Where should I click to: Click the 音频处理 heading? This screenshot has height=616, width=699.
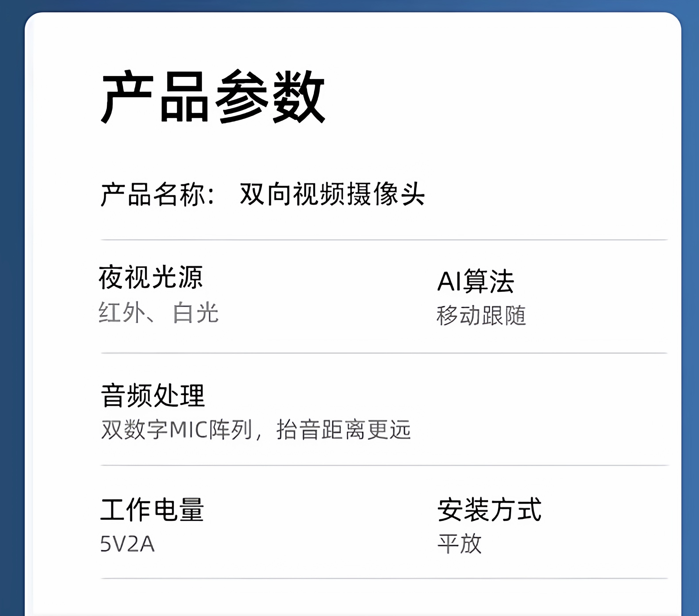[x=153, y=395]
